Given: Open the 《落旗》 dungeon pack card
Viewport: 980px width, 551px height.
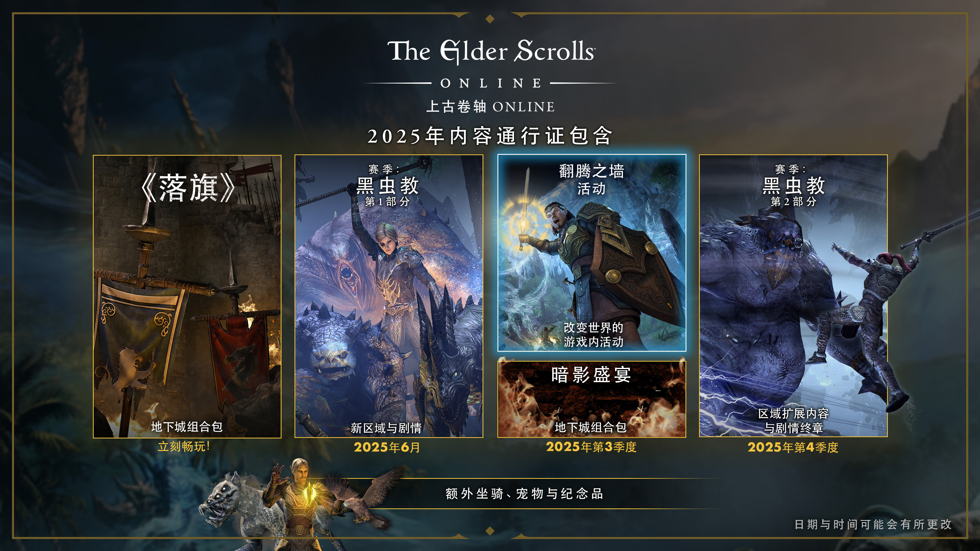Looking at the screenshot, I should click(x=187, y=296).
